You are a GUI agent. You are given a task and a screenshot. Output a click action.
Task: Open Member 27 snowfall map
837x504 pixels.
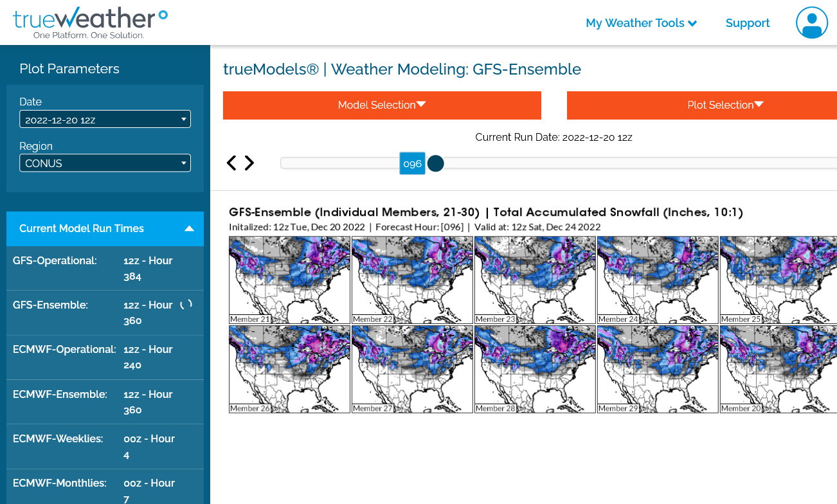[x=412, y=369]
